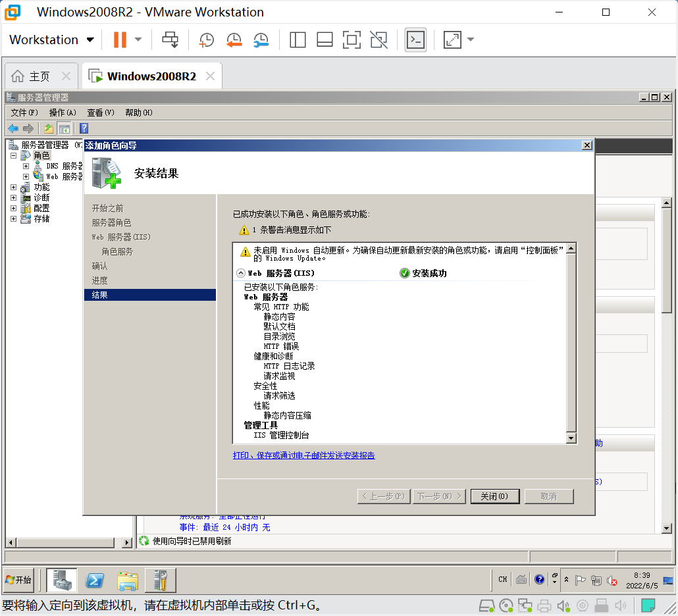Click the blue help icon in toolbar

tap(84, 128)
